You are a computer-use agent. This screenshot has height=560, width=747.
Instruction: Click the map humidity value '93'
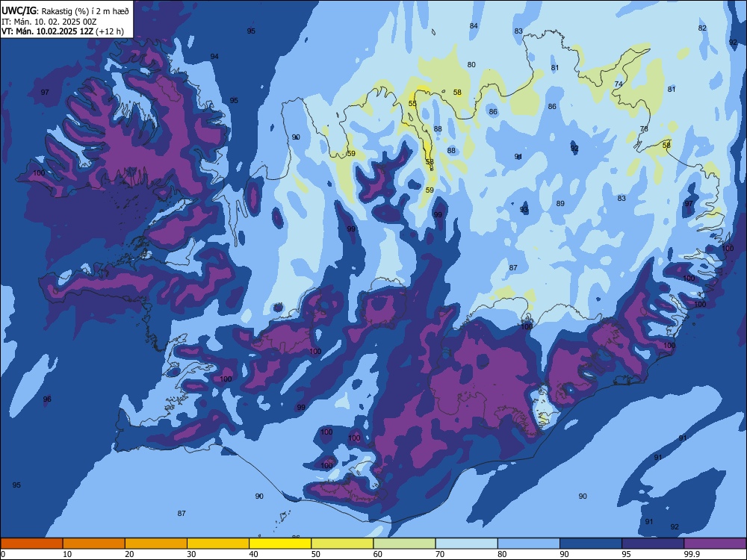[524, 210]
